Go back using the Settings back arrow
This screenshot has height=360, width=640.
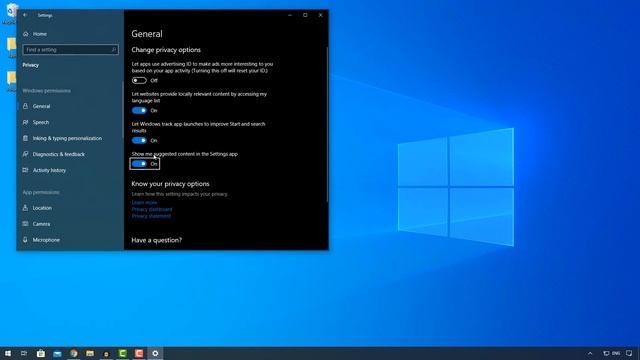click(25, 15)
